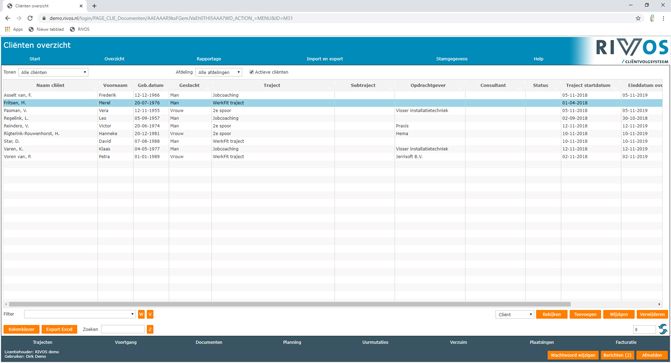
Task: Click the Wachtwoord wijzigen button
Action: point(573,355)
